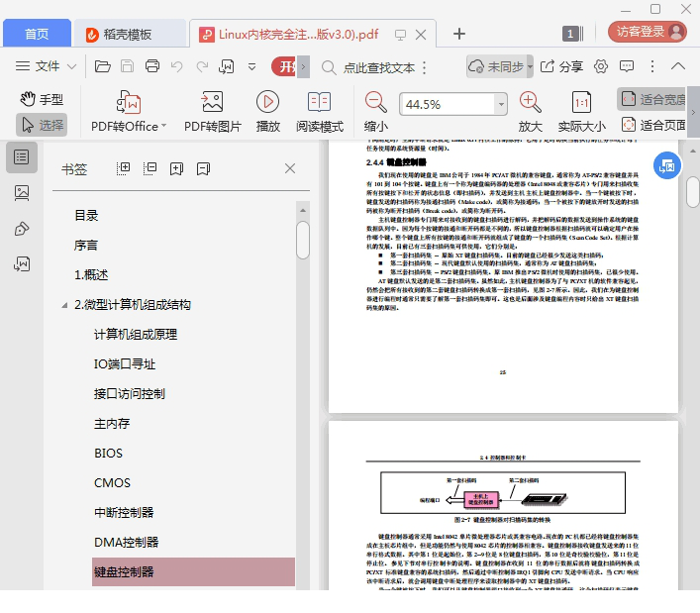Expand ribbon tabs with the right chevron
The width and height of the screenshot is (700, 613).
[x=303, y=66]
